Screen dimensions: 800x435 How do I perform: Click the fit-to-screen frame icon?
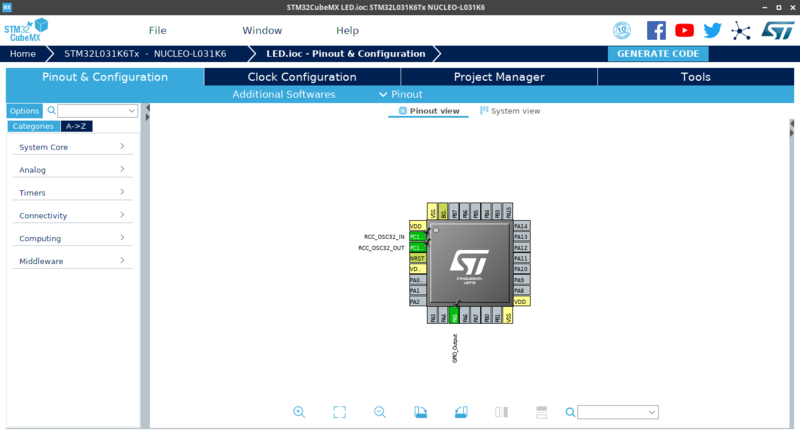tap(339, 412)
